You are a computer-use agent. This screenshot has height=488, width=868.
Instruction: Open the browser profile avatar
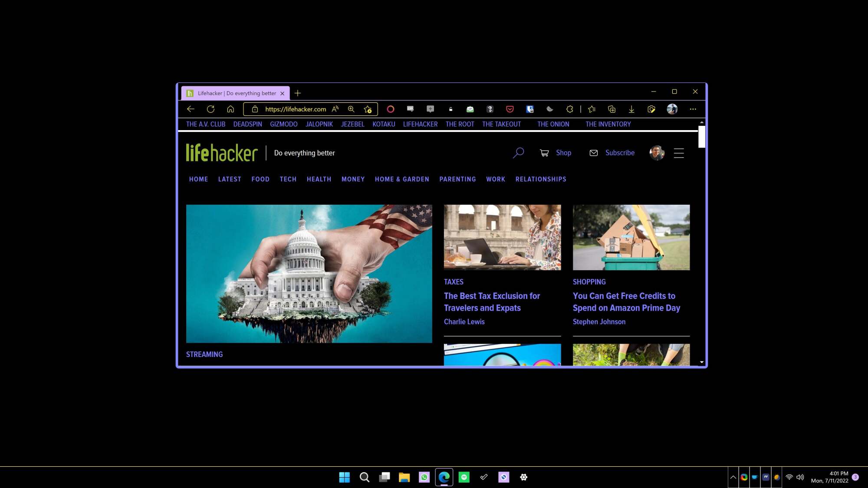[672, 109]
